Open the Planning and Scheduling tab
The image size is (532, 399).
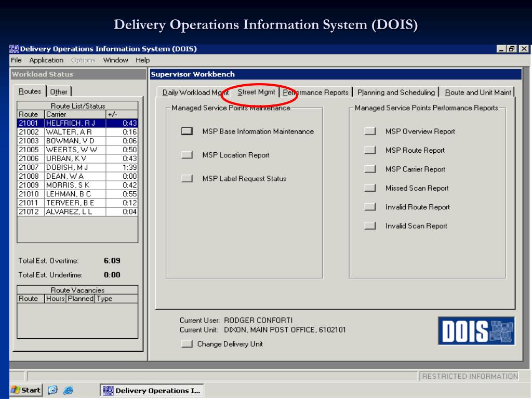point(396,92)
